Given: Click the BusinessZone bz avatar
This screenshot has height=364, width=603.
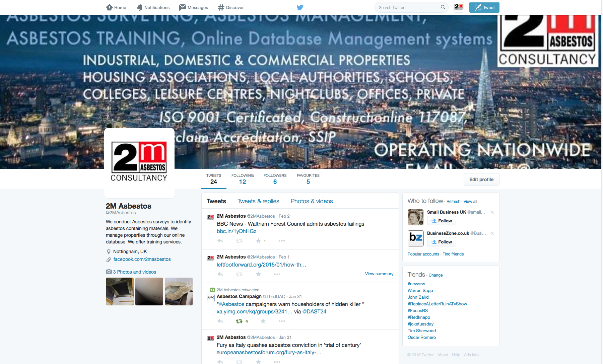Looking at the screenshot, I should point(416,238).
